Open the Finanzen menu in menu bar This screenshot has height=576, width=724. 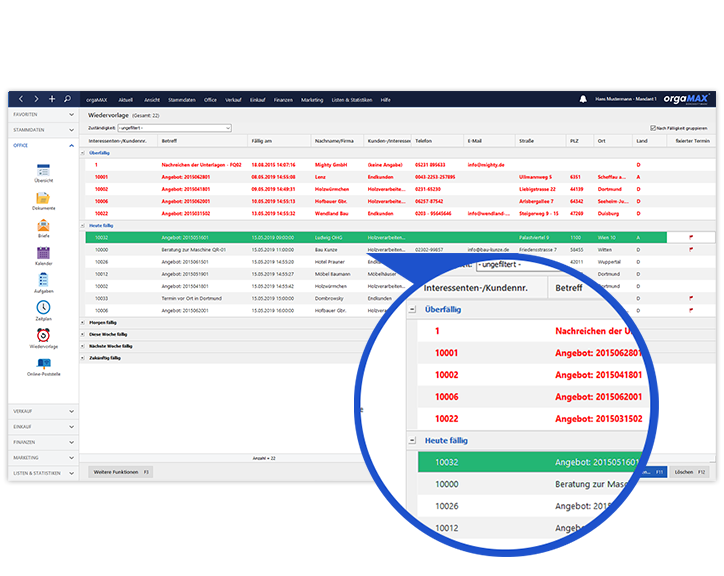(283, 100)
